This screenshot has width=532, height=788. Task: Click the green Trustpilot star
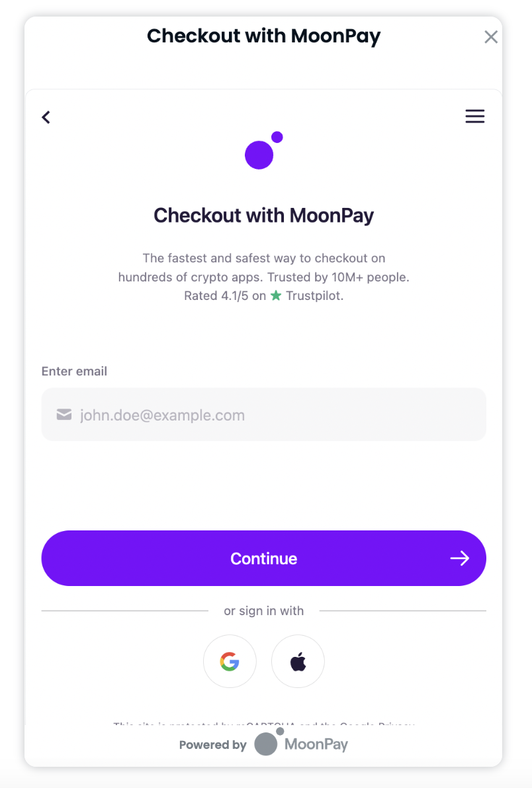click(x=275, y=296)
